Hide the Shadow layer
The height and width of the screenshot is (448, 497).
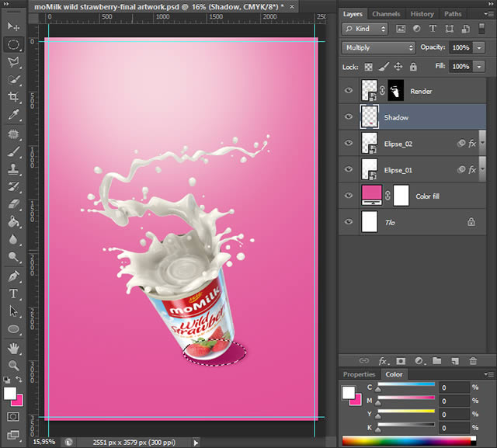coord(349,116)
